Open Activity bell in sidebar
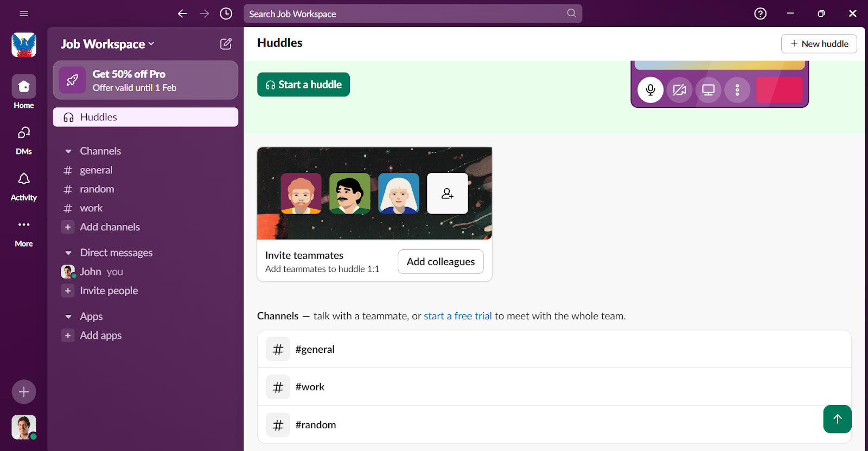868x451 pixels. (x=24, y=186)
